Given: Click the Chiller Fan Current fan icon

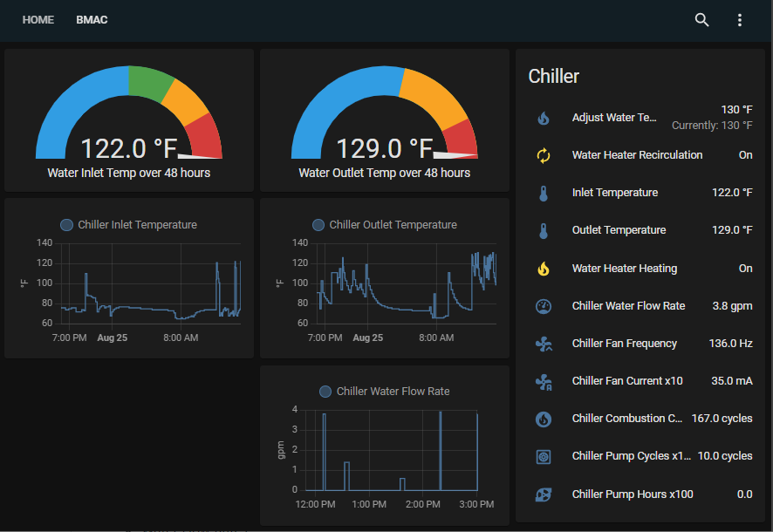Looking at the screenshot, I should click(x=544, y=382).
